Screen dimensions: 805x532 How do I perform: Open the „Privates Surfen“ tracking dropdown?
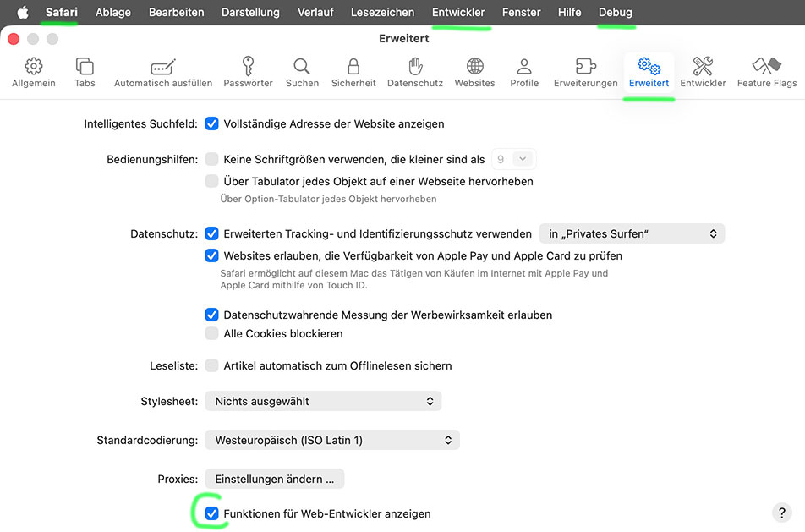point(632,233)
